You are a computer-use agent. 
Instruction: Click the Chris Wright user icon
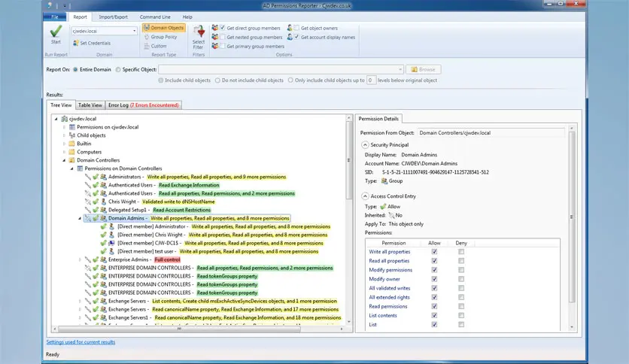point(104,202)
